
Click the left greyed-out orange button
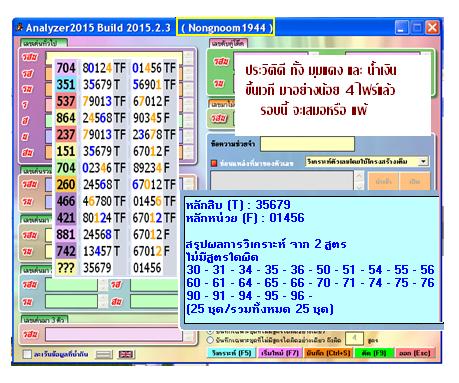click(x=383, y=181)
